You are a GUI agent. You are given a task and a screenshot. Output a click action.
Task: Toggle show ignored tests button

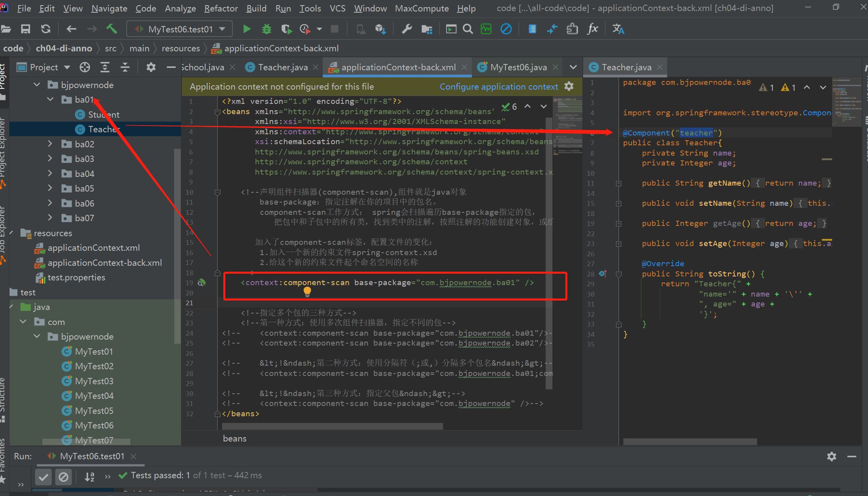[x=63, y=477]
